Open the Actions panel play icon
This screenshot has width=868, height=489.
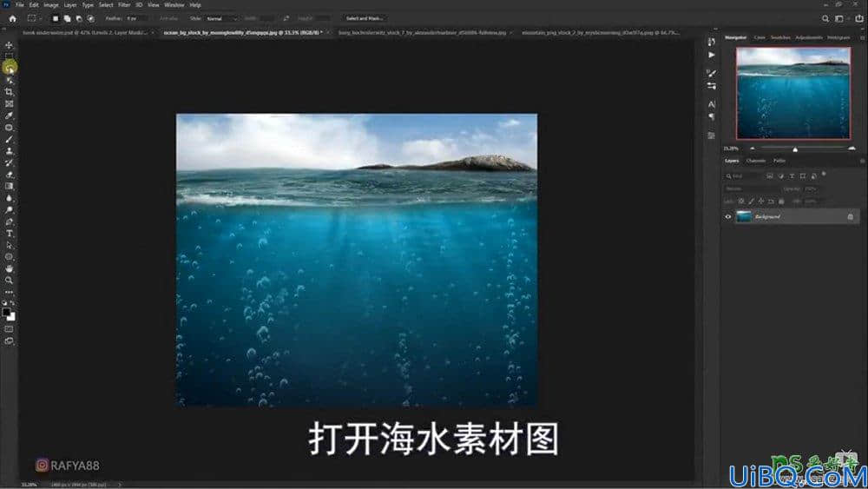click(712, 55)
